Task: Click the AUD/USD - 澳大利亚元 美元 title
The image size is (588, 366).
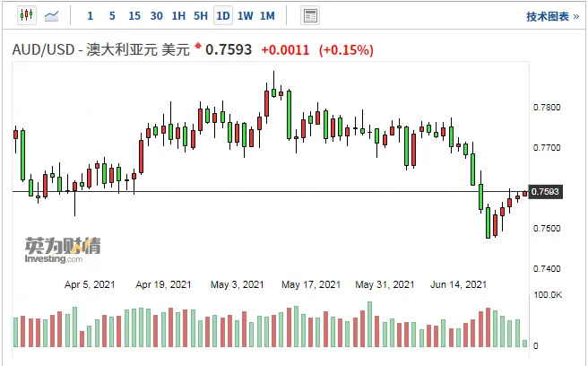Action: click(101, 49)
